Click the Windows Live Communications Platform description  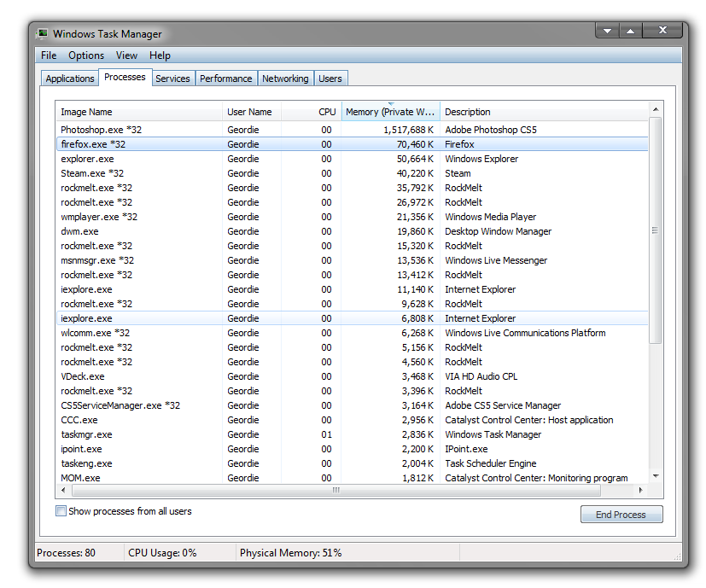click(x=525, y=333)
